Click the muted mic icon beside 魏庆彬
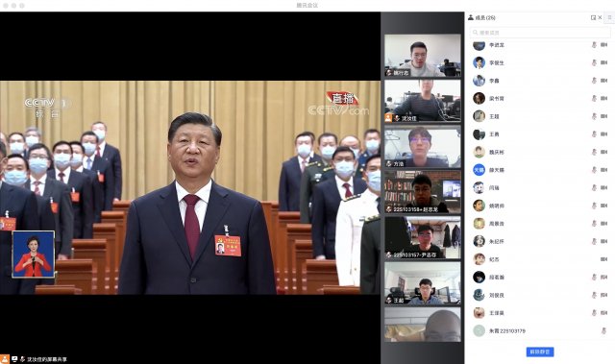This screenshot has width=615, height=364. tap(594, 152)
